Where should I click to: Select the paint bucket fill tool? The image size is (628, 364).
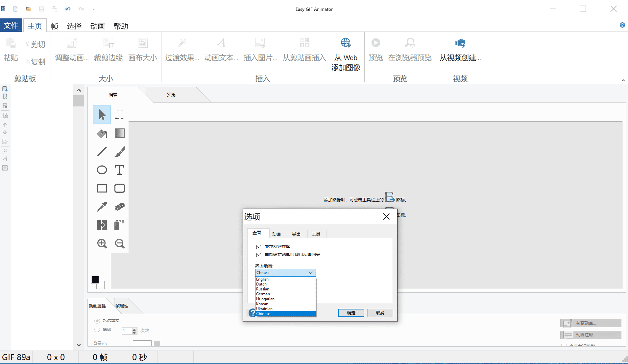click(102, 133)
